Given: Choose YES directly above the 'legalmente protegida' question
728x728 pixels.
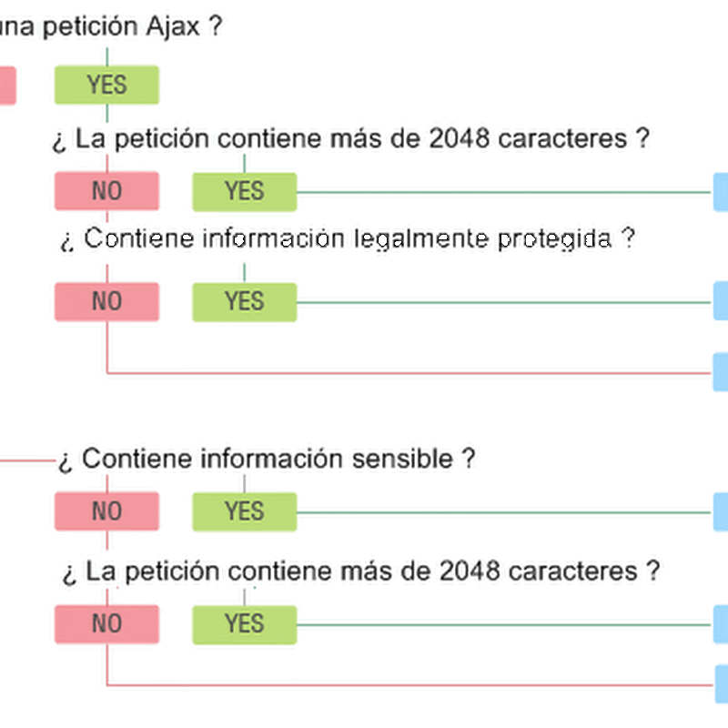Looking at the screenshot, I should point(245,192).
